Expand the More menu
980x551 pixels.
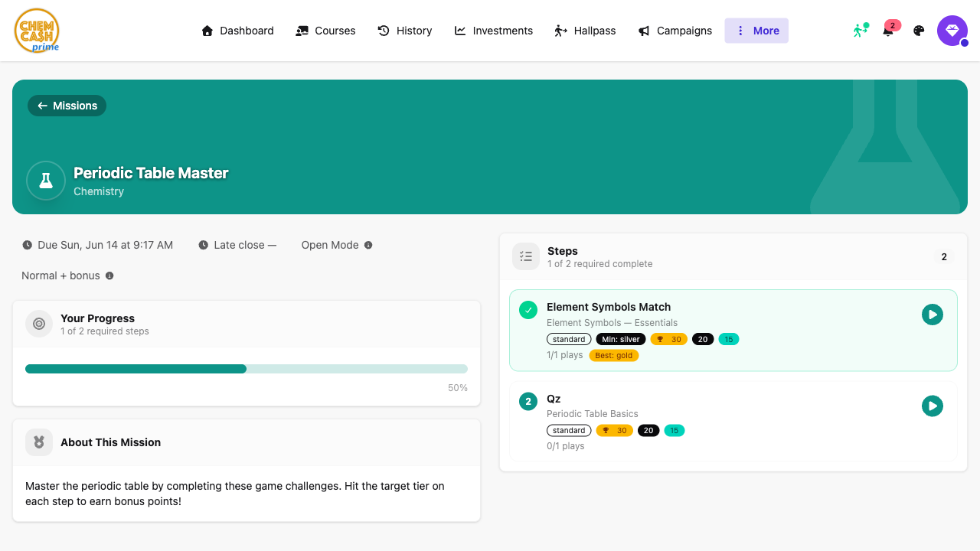(756, 31)
